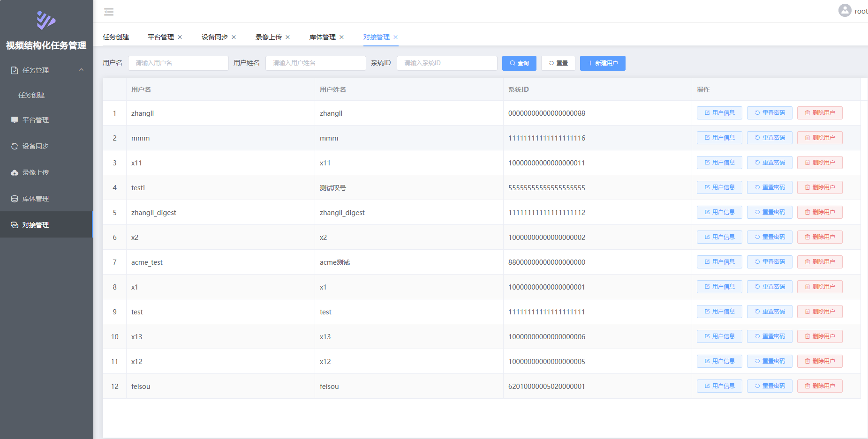Collapse the sidebar with the hamburger icon
The image size is (868, 439).
point(109,12)
